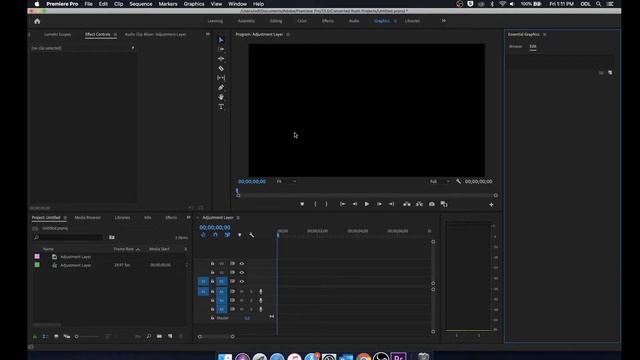Select the Pen tool
This screenshot has width=640, height=360.
tap(221, 87)
